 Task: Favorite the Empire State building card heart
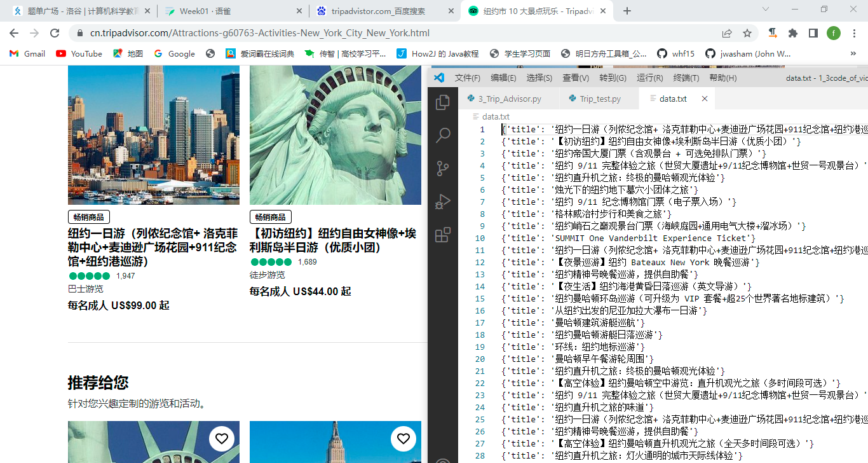403,439
